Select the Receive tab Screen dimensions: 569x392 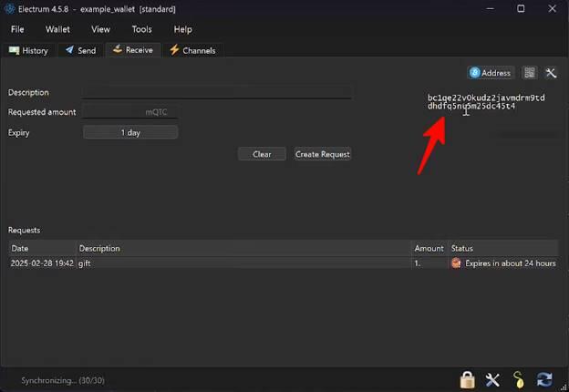[x=133, y=50]
